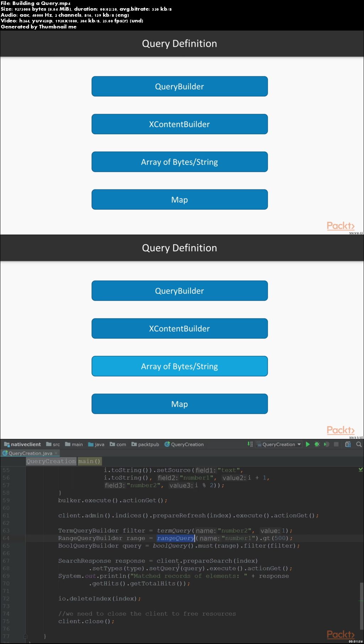Open Search Everywhere magnifier icon
This screenshot has height=644, width=364.
359,444
